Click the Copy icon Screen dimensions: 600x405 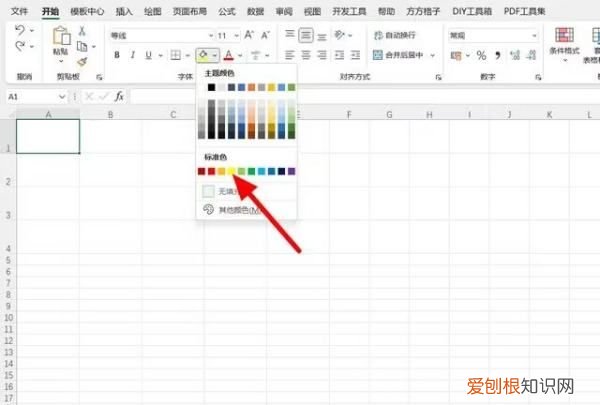[82, 46]
